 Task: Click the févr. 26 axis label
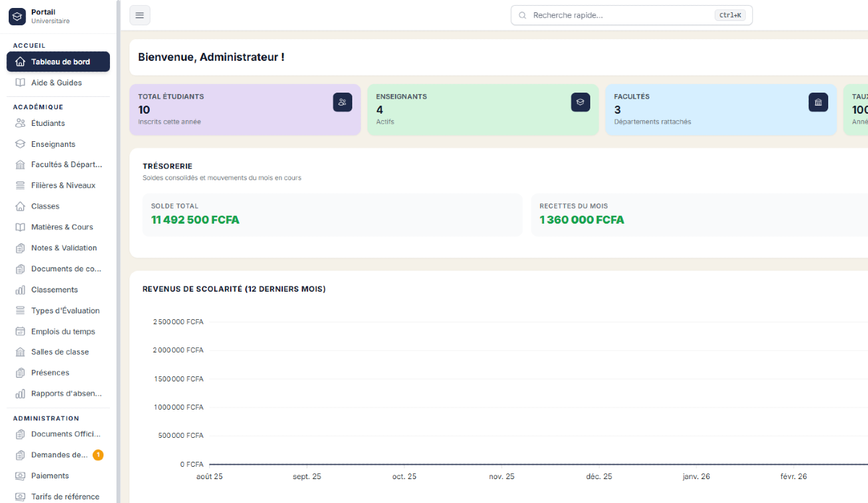click(793, 476)
